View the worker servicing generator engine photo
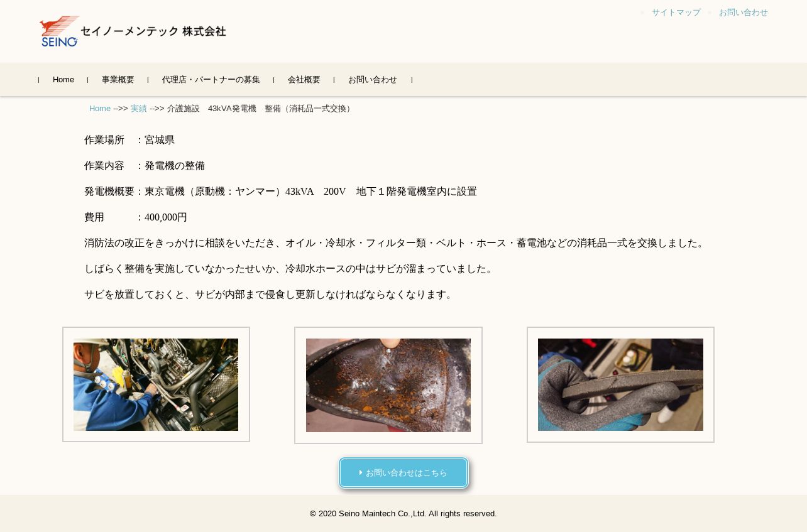Viewport: 807px width, 532px height. 156,384
